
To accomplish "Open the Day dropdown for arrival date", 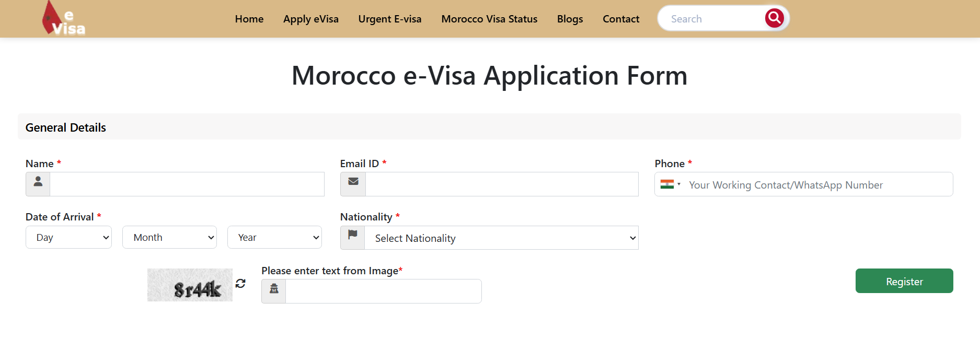I will [x=68, y=237].
